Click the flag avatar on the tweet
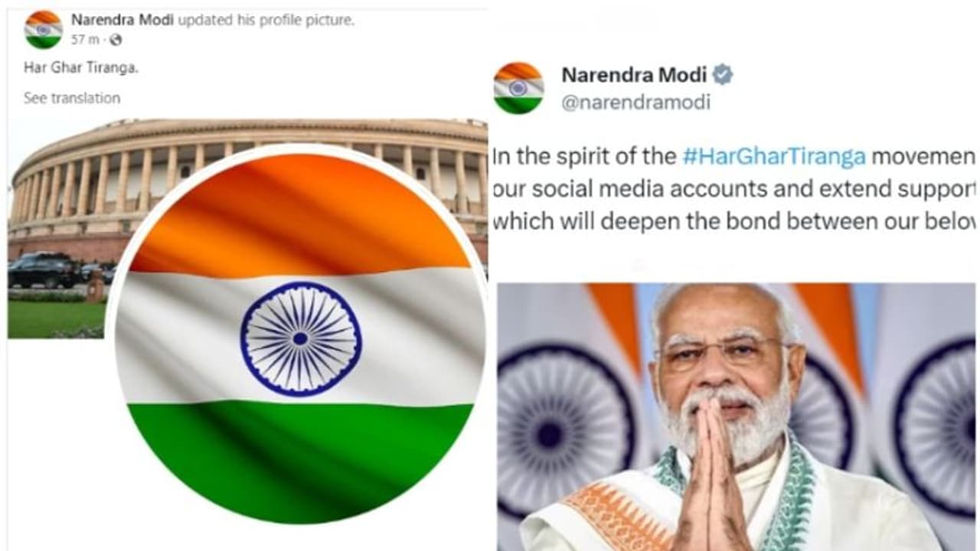 [x=518, y=88]
